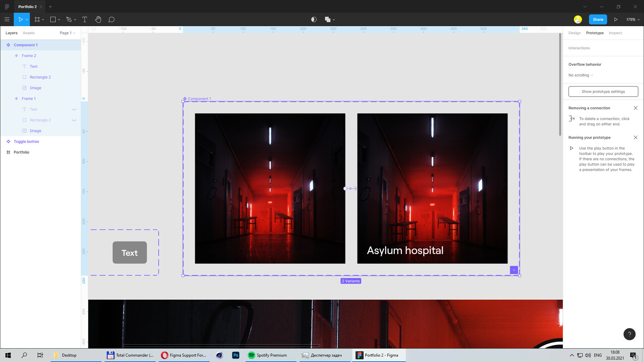The width and height of the screenshot is (644, 362).
Task: Show hidden system tray icons chevron
Action: [572, 355]
